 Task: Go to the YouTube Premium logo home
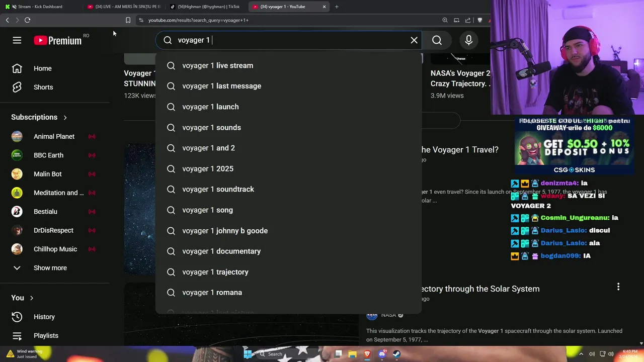click(58, 41)
